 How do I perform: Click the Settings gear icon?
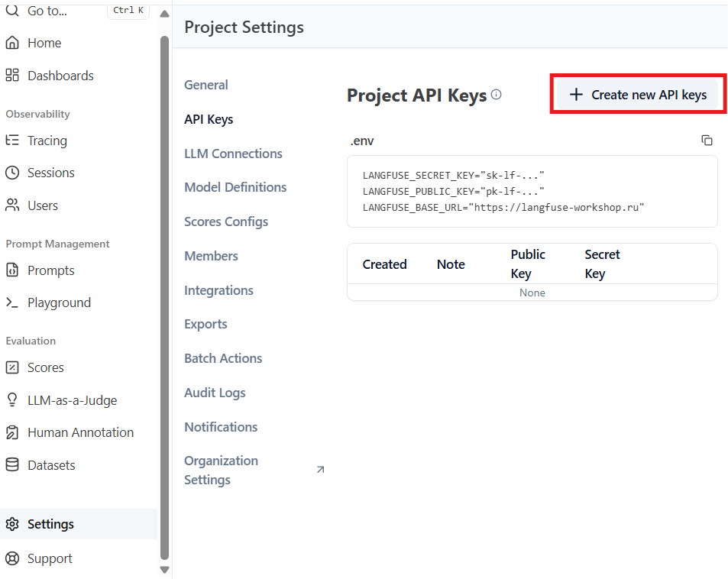coord(12,524)
